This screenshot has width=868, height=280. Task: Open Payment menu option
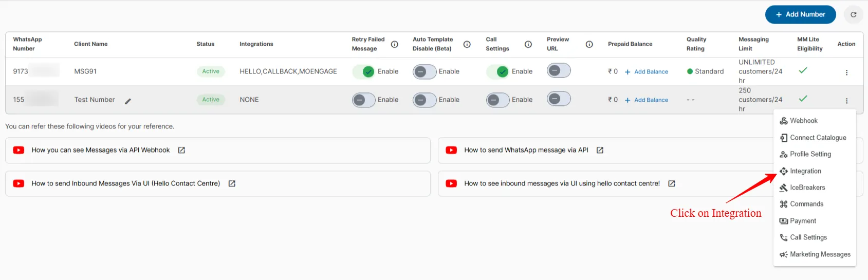[x=815, y=221]
